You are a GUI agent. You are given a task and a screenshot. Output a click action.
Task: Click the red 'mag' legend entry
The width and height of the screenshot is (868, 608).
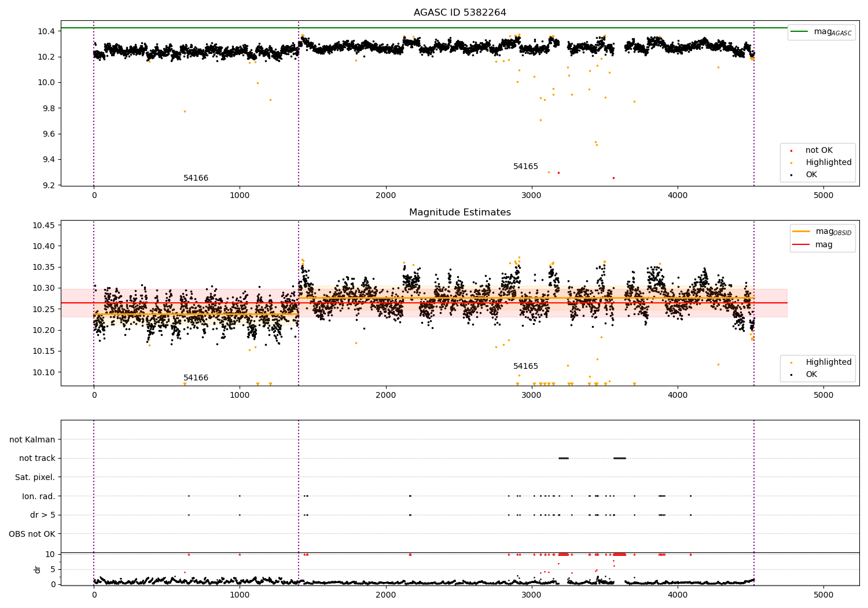[x=812, y=245]
